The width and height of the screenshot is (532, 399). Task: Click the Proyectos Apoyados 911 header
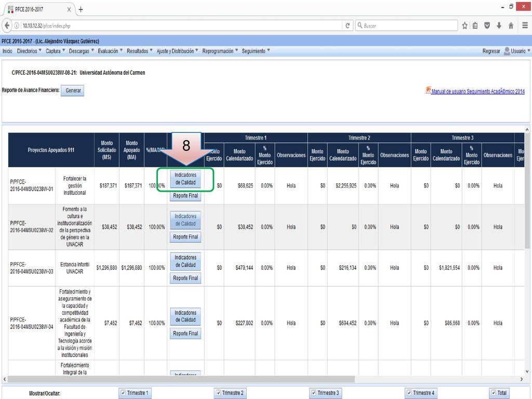click(x=51, y=150)
